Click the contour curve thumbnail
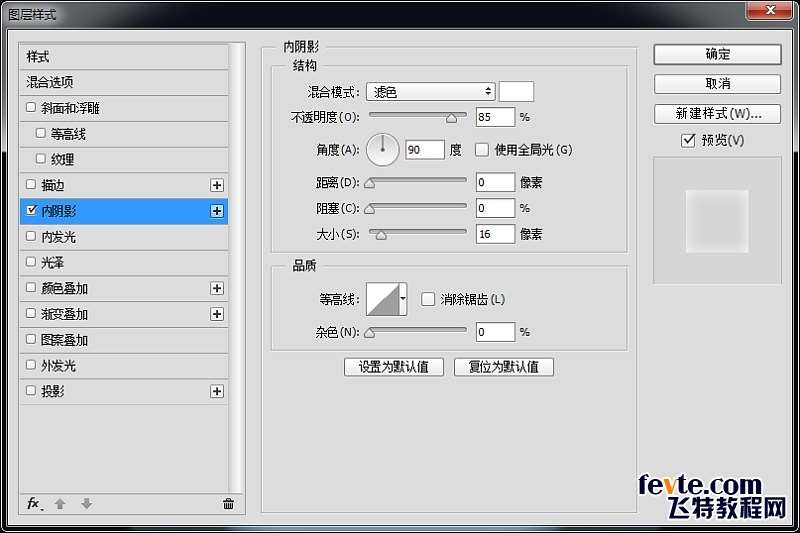This screenshot has height=533, width=800. click(x=383, y=299)
